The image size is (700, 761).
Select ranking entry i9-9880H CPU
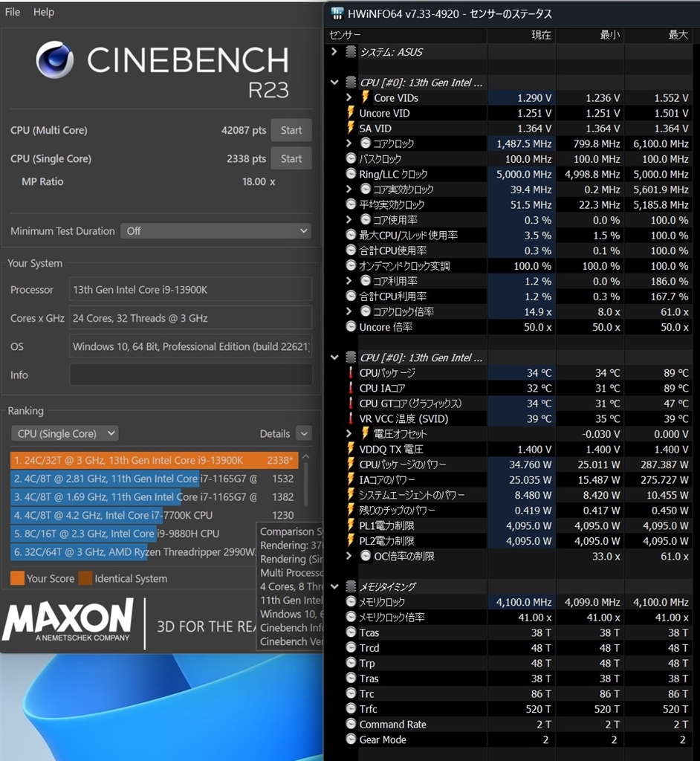pyautogui.click(x=133, y=534)
